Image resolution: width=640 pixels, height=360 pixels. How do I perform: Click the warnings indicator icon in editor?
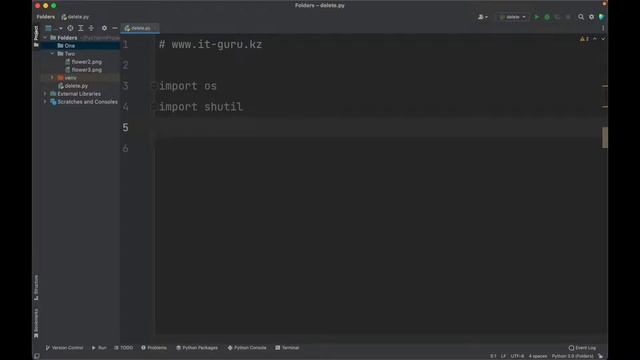coord(584,39)
